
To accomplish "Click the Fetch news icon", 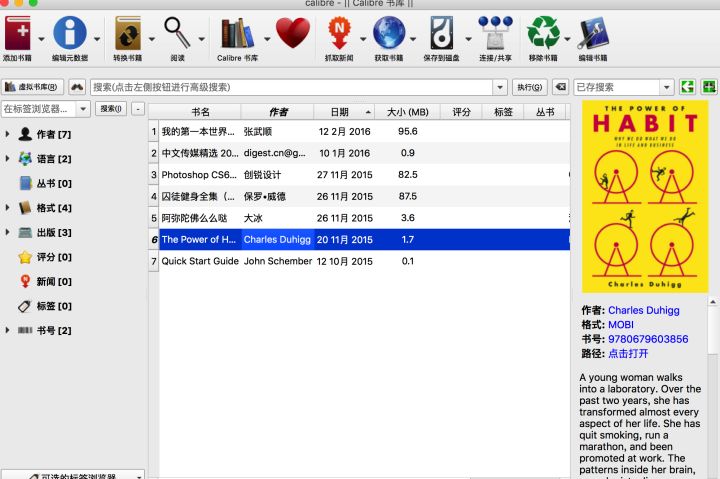I will [339, 33].
